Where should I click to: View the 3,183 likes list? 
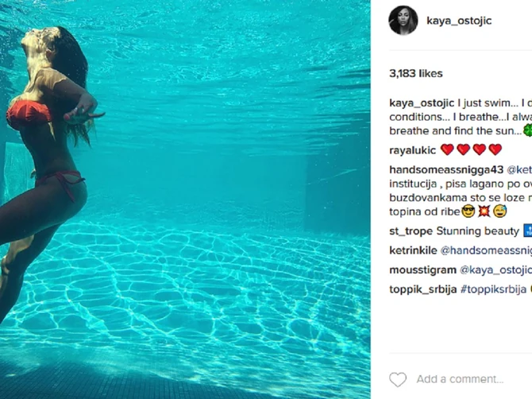pos(416,73)
